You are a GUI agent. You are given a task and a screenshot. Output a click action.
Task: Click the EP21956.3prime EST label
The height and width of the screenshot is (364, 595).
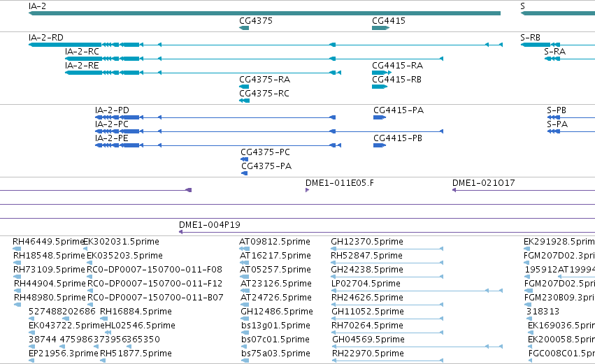coord(64,354)
